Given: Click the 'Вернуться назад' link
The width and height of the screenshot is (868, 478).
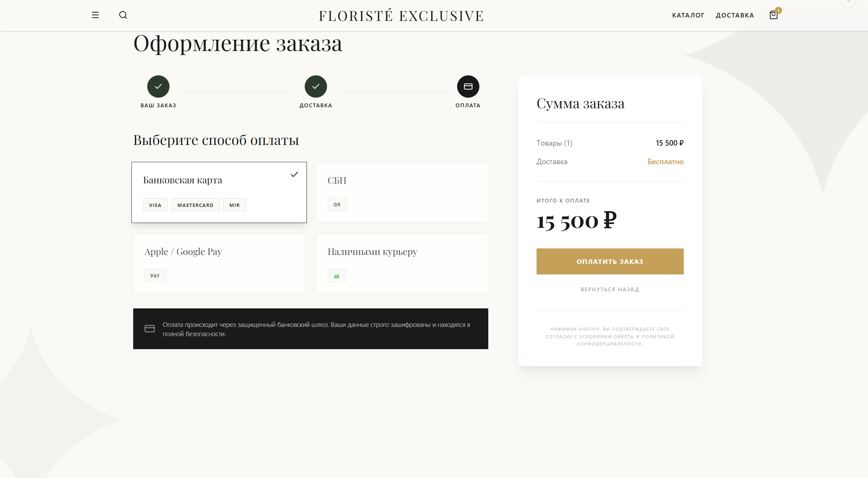Looking at the screenshot, I should pyautogui.click(x=610, y=290).
